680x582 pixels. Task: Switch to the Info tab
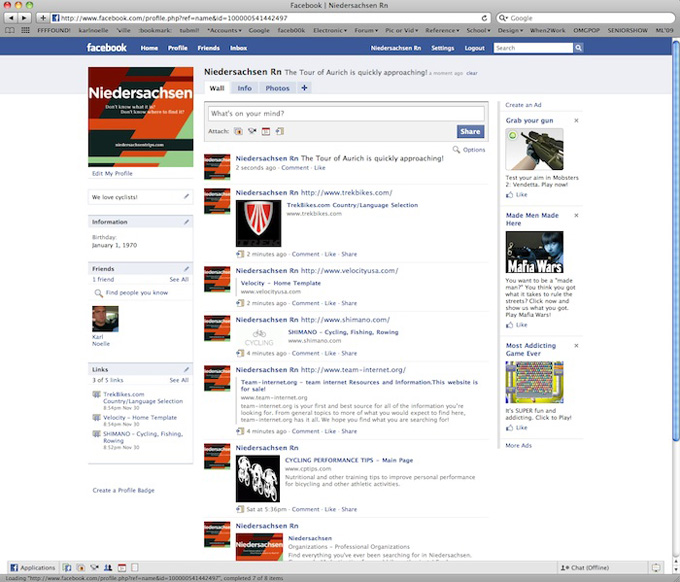click(244, 88)
